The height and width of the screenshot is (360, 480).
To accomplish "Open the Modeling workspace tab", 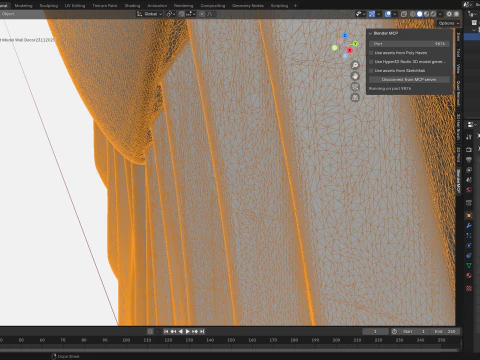I will pos(23,6).
